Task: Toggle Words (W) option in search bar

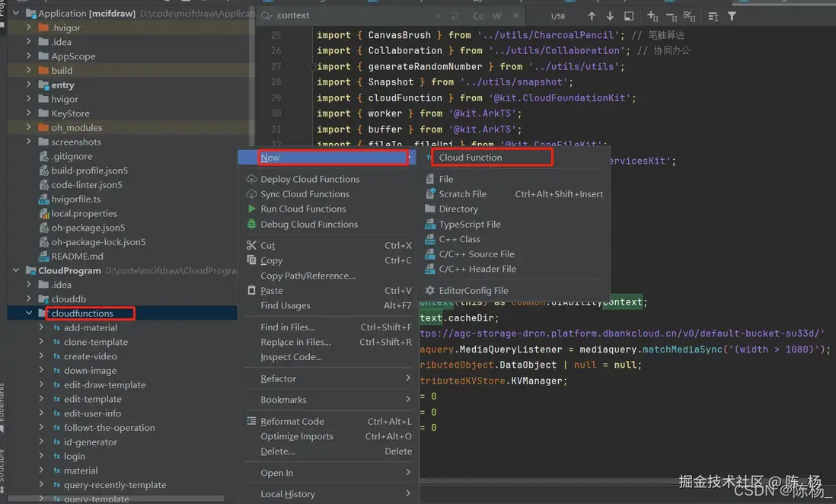Action: point(497,16)
